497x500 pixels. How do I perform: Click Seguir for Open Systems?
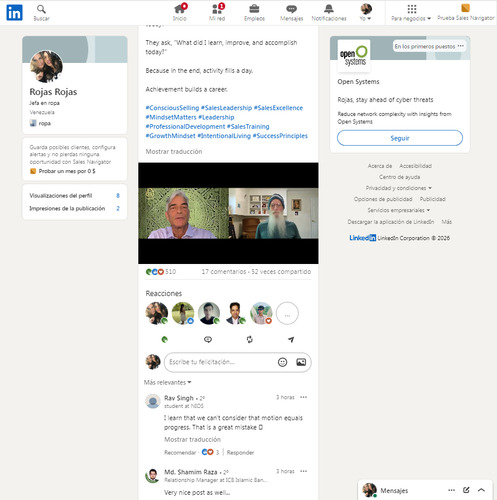400,138
